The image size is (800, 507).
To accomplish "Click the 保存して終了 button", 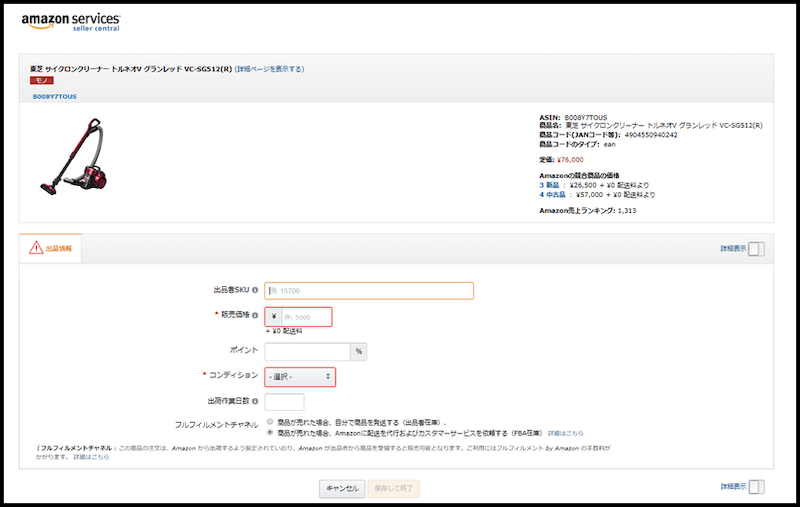I will click(393, 489).
